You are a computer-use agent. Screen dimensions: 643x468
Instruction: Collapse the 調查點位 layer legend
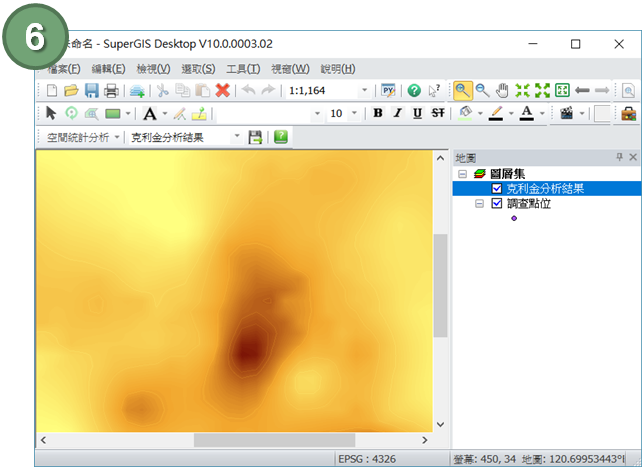pyautogui.click(x=480, y=203)
